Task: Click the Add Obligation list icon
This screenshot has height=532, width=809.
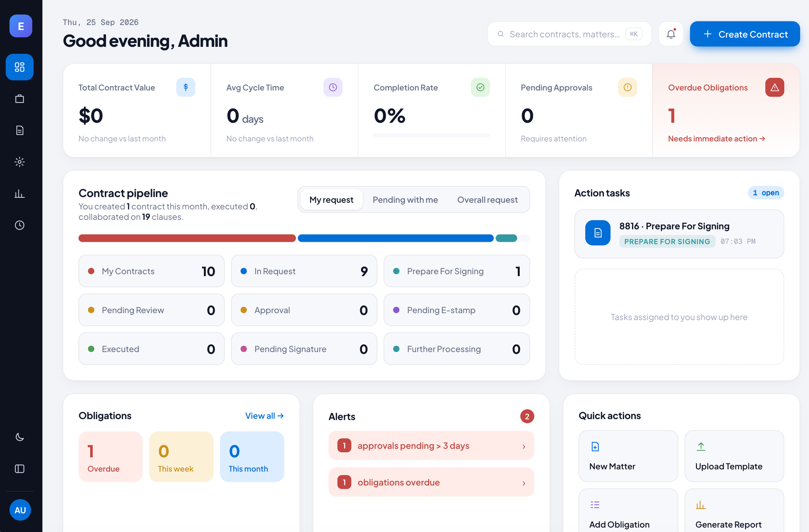Action: (595, 505)
